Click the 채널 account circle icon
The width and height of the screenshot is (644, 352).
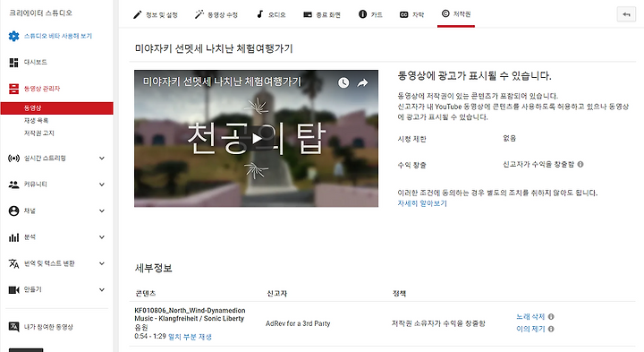[13, 211]
